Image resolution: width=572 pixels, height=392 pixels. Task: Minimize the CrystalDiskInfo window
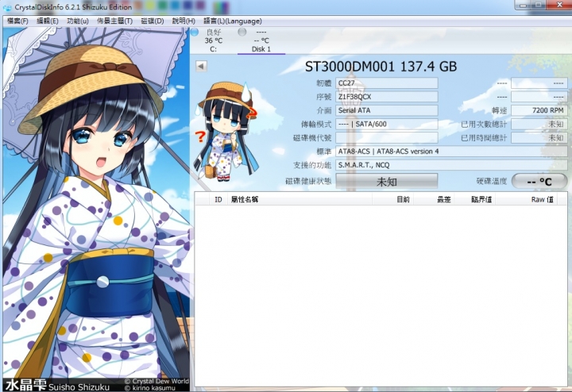click(x=524, y=5)
